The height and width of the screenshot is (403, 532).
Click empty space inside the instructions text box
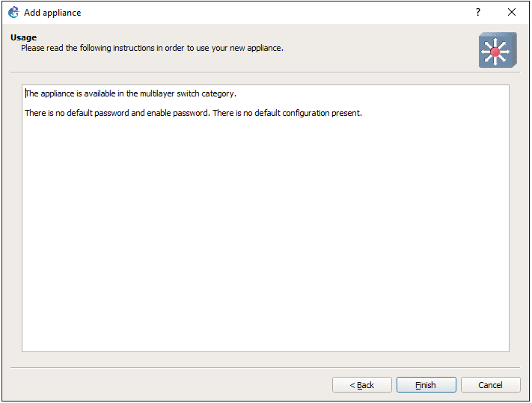point(265,239)
